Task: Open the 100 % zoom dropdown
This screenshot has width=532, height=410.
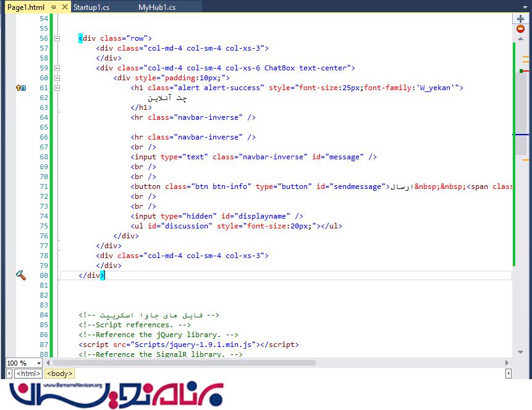Action: tap(38, 363)
